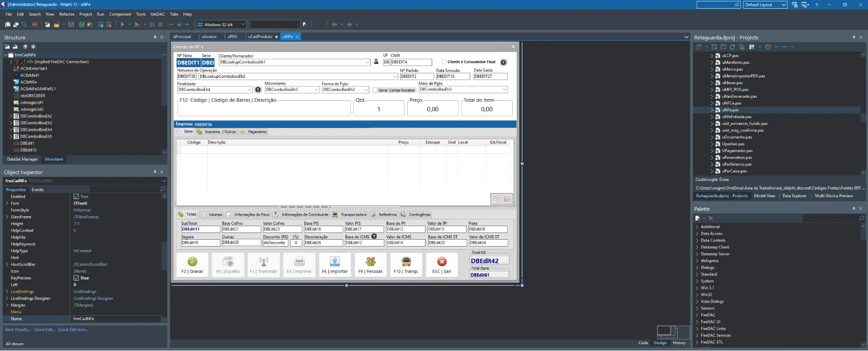Switch to uPrincipal editor tab
This screenshot has width=868, height=351.
[x=182, y=37]
